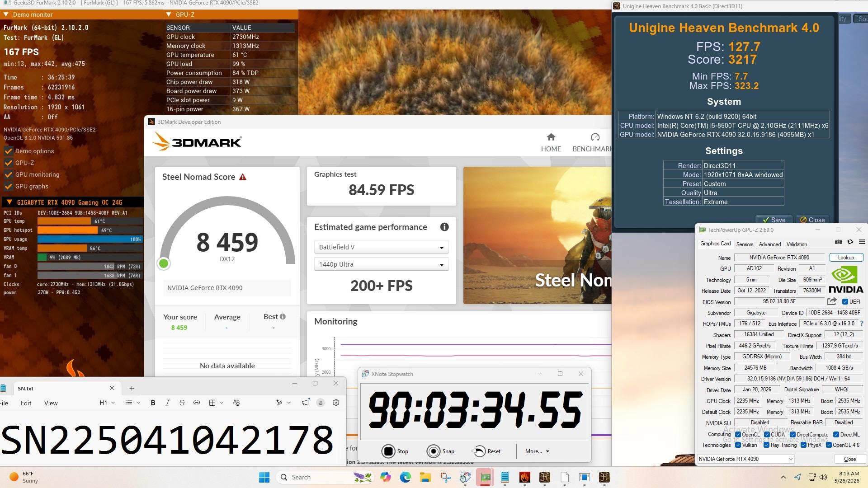868x488 pixels.
Task: Toggle the OpenCL checkbox in GPU-Z
Action: 738,435
